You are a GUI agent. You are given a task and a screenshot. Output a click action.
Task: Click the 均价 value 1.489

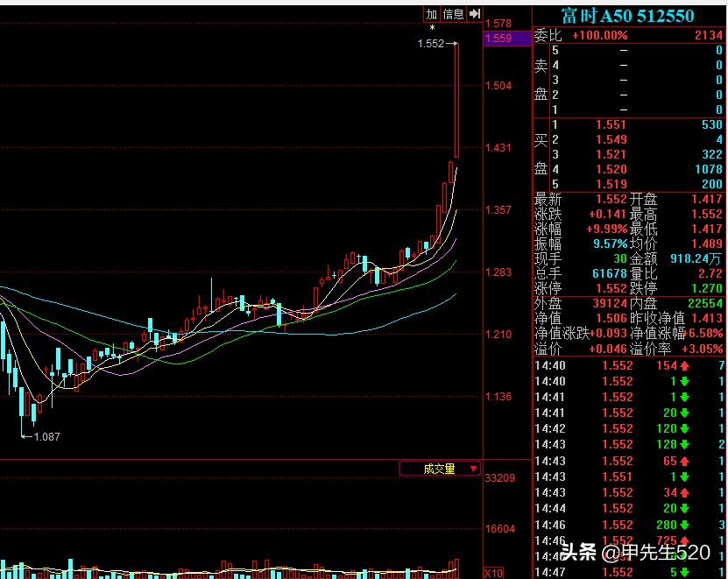[707, 244]
